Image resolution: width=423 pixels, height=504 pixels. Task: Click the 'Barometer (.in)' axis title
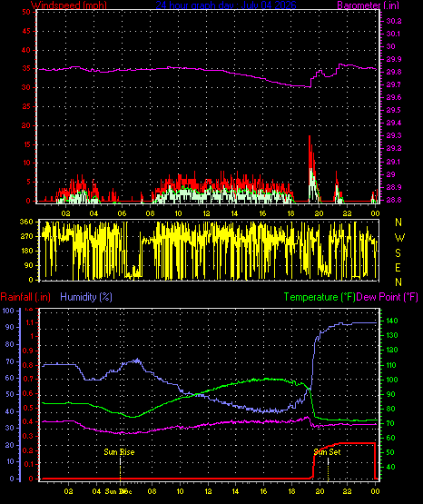point(368,5)
